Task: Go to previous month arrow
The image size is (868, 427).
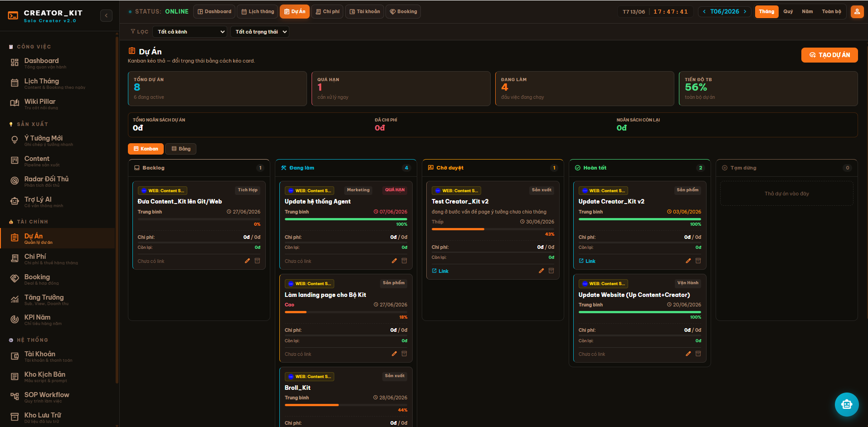Action: coord(704,12)
